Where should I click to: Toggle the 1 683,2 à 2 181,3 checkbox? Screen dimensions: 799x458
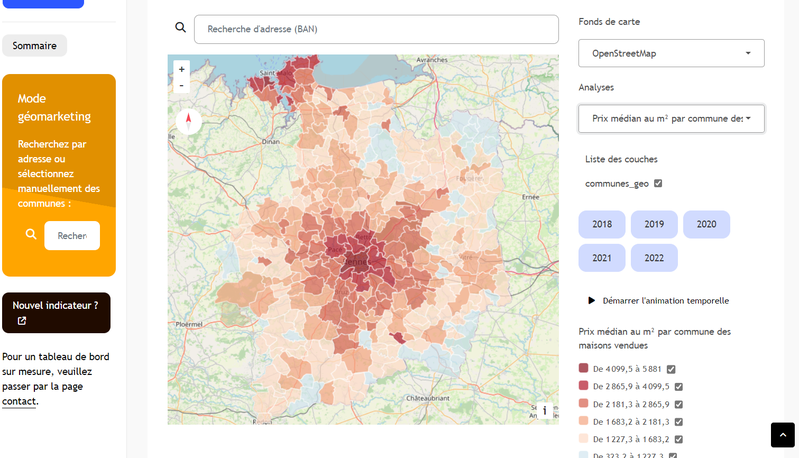pyautogui.click(x=678, y=421)
